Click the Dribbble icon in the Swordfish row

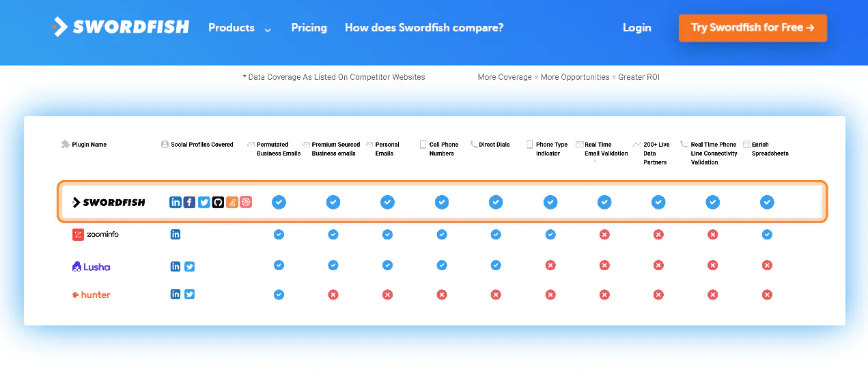[246, 202]
